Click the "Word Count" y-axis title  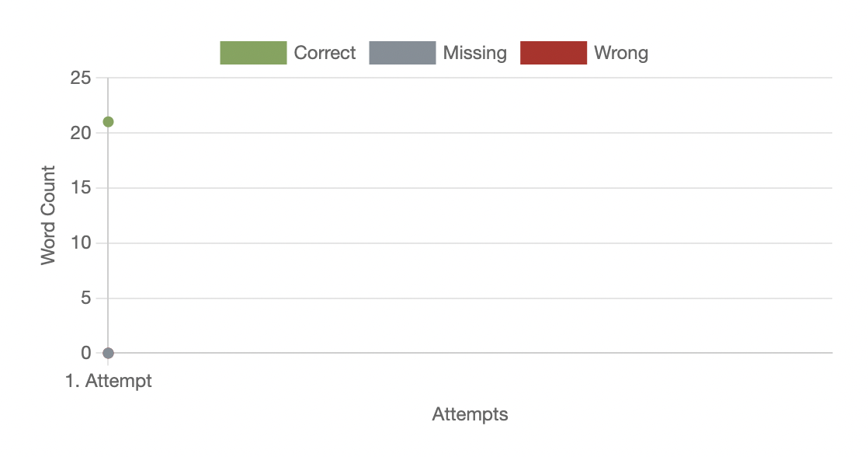point(49,215)
